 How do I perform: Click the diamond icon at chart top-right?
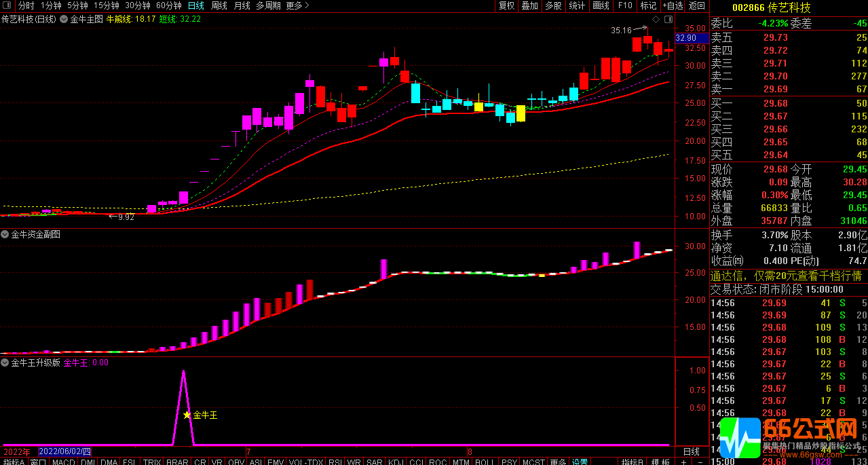pyautogui.click(x=656, y=18)
